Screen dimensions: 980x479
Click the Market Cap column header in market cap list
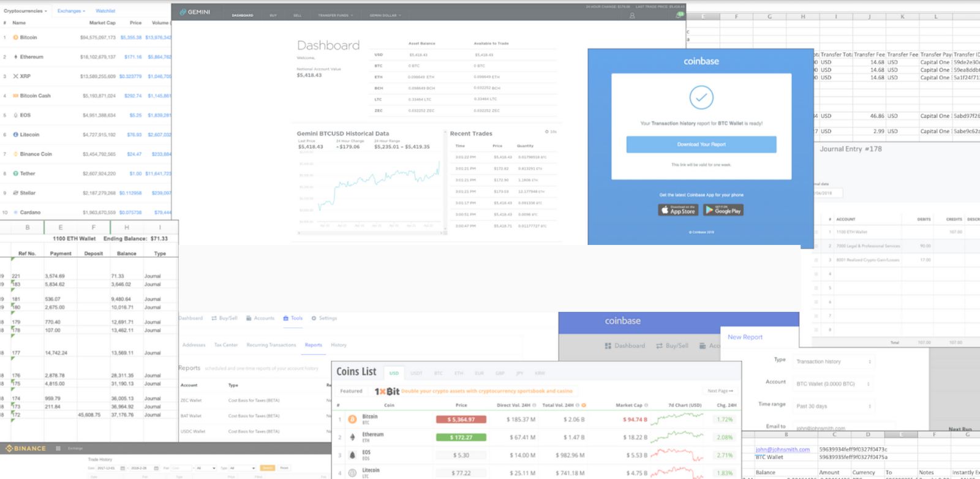(102, 23)
